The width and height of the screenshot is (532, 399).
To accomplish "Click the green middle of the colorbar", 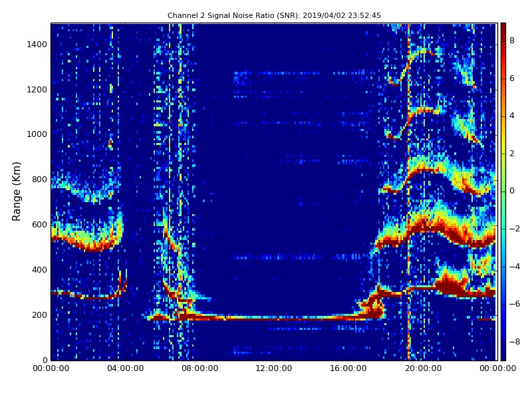I will point(503,192).
